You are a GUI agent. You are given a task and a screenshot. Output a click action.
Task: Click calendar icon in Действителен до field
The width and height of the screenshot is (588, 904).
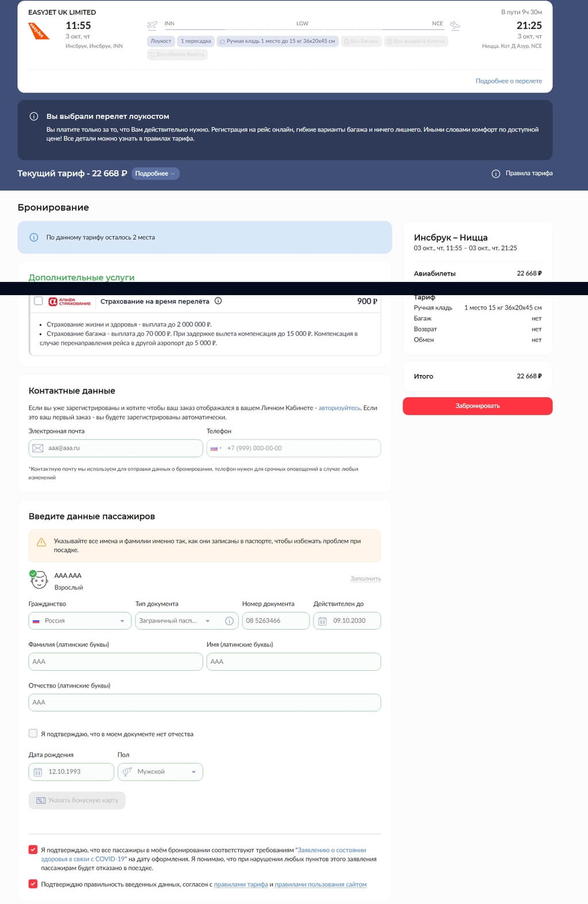323,621
